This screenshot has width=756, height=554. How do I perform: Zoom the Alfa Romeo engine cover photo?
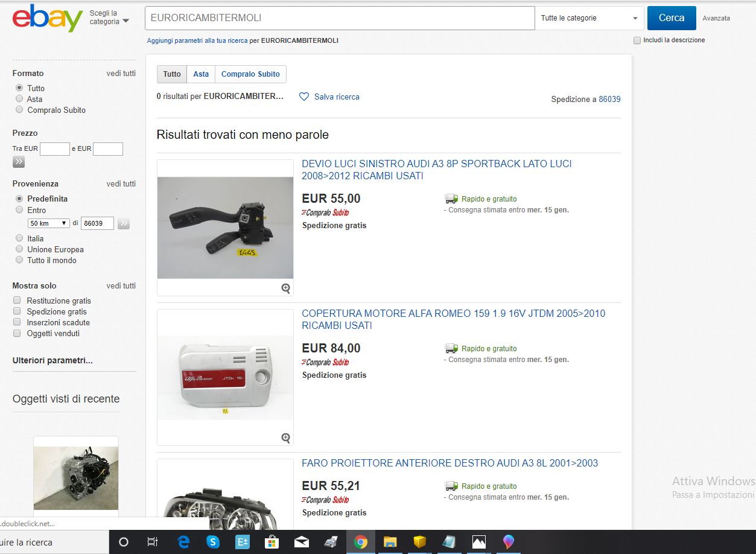(285, 438)
